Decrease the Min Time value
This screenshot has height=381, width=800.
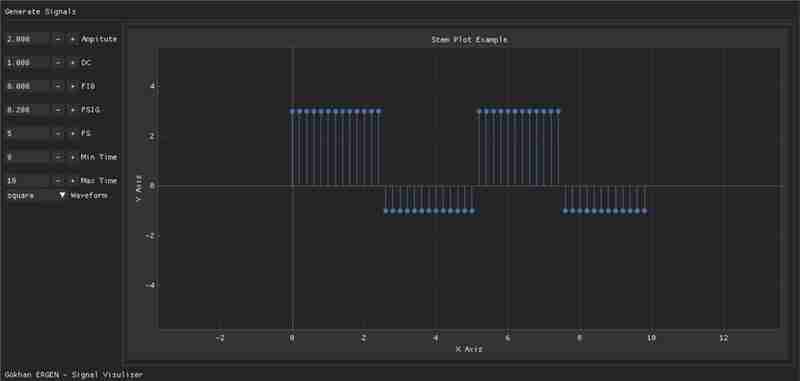(x=58, y=157)
